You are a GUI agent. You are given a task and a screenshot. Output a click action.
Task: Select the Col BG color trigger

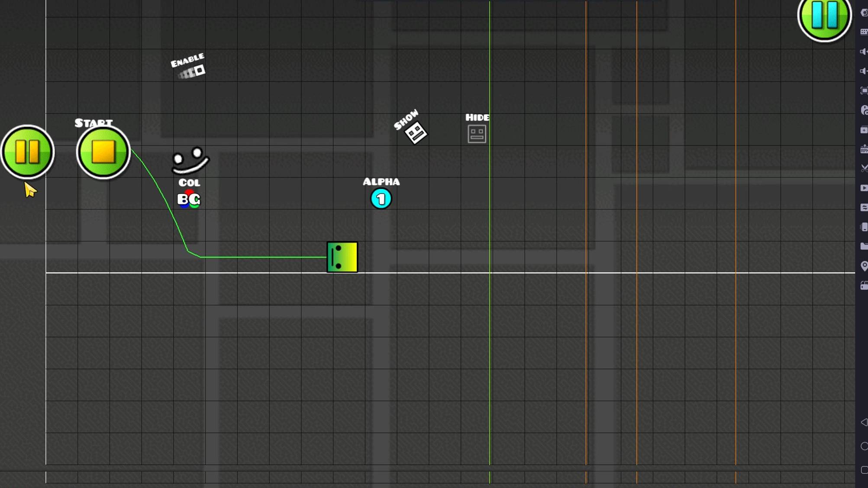[189, 194]
